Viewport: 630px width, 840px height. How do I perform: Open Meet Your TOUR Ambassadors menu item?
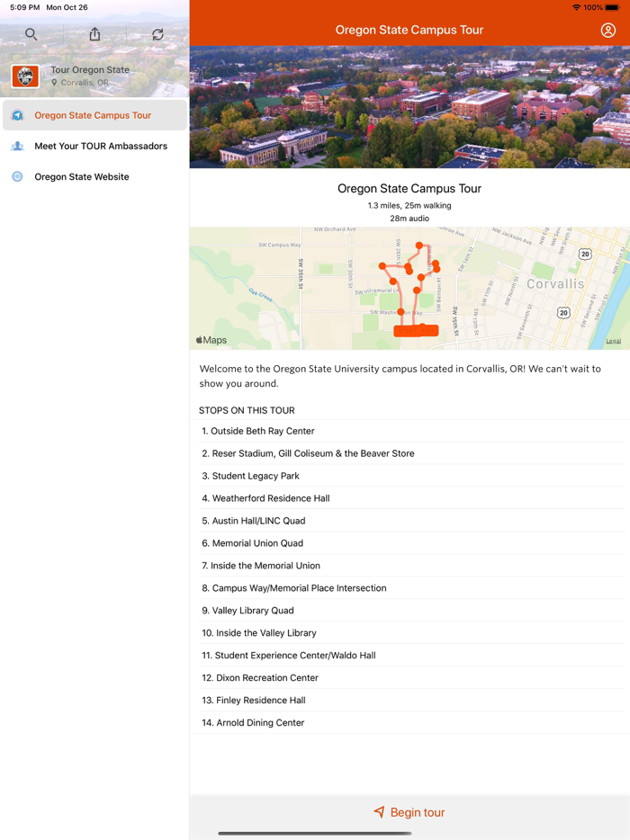[94, 146]
